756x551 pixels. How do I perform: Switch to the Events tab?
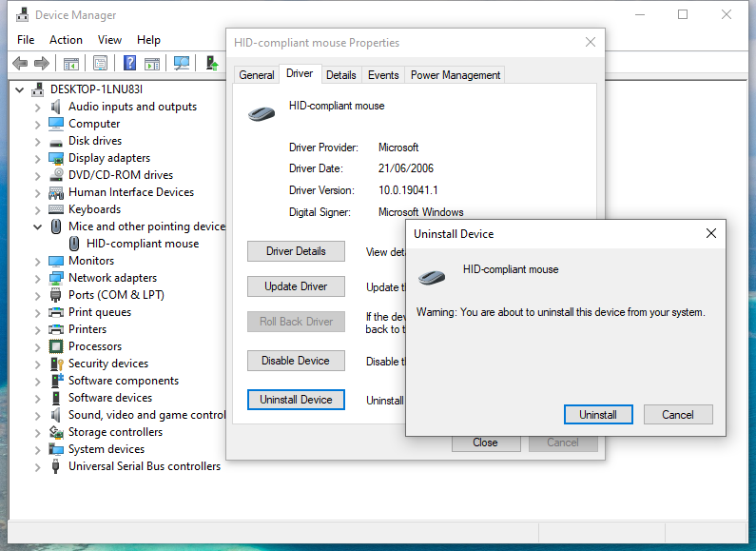(383, 75)
